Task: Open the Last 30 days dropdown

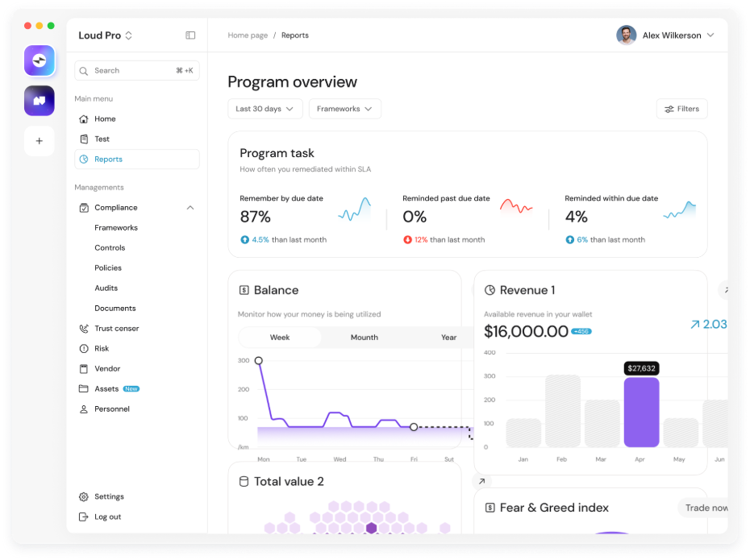Action: (265, 109)
